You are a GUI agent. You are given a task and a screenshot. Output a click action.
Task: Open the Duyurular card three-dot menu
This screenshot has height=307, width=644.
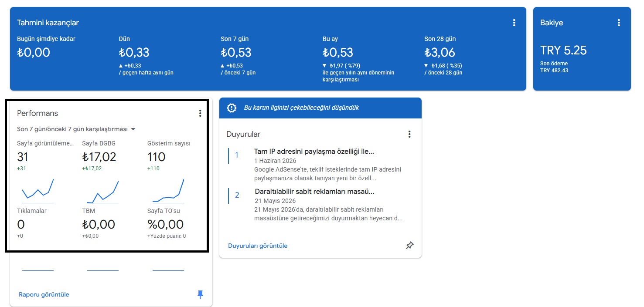tap(409, 134)
